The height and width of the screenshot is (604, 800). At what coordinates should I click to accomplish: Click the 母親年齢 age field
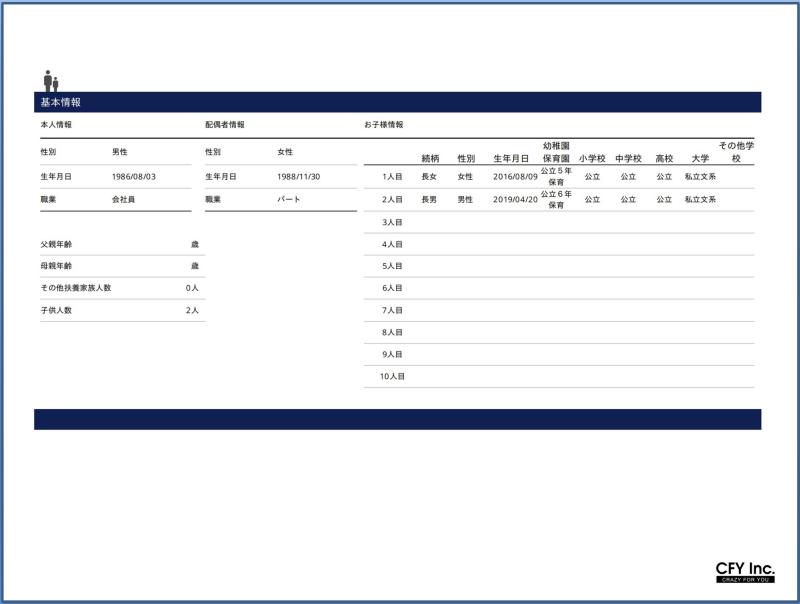(x=194, y=266)
